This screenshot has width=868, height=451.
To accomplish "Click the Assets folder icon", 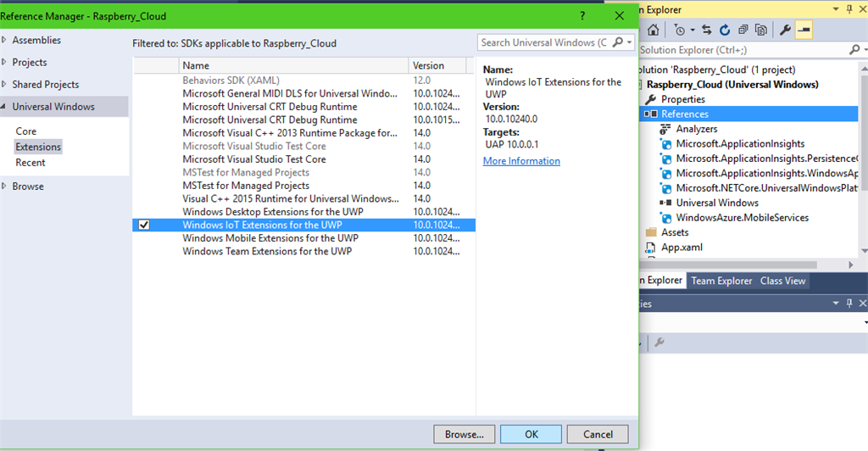I will tap(651, 232).
